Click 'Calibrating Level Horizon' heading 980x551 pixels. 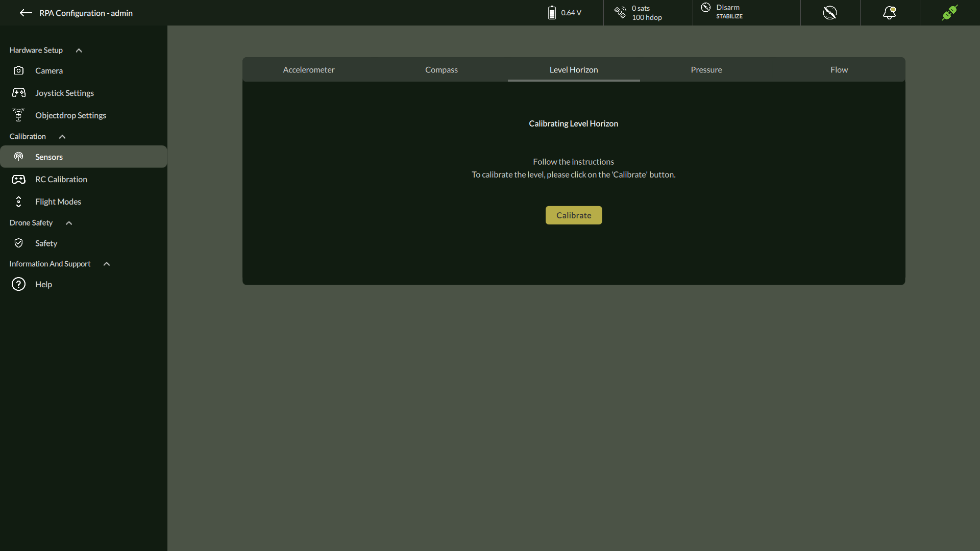573,123
